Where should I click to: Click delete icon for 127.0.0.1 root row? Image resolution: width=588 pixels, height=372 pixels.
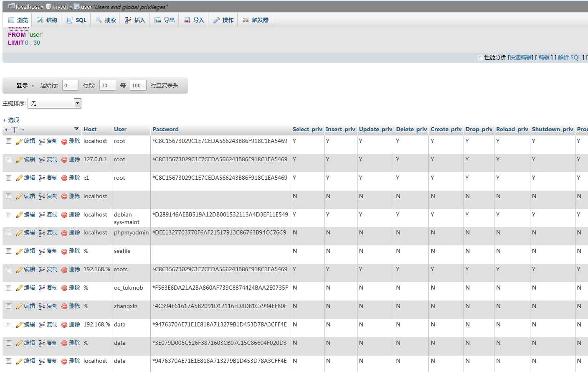point(64,160)
